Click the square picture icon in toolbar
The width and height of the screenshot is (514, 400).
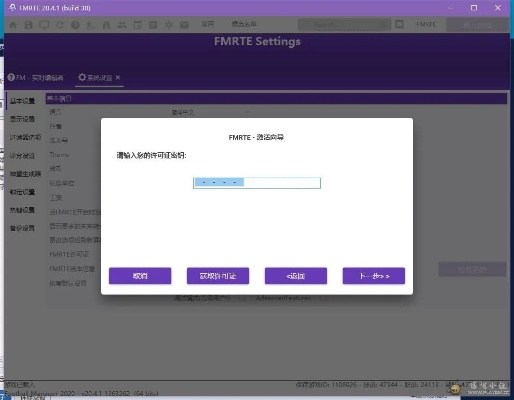(x=153, y=25)
